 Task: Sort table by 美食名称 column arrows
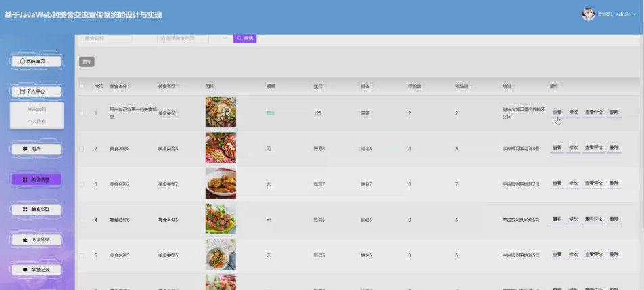131,86
